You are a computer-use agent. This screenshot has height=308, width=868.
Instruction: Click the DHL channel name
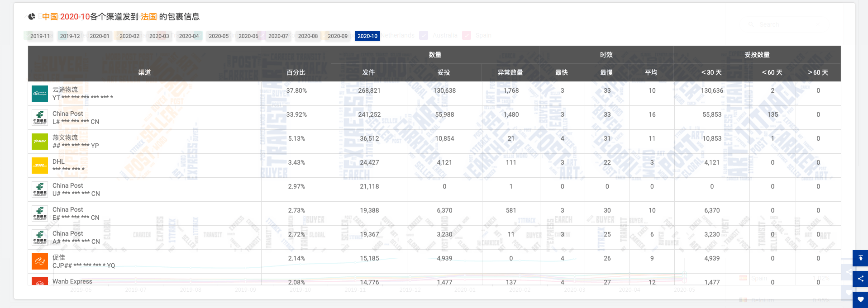(58, 161)
